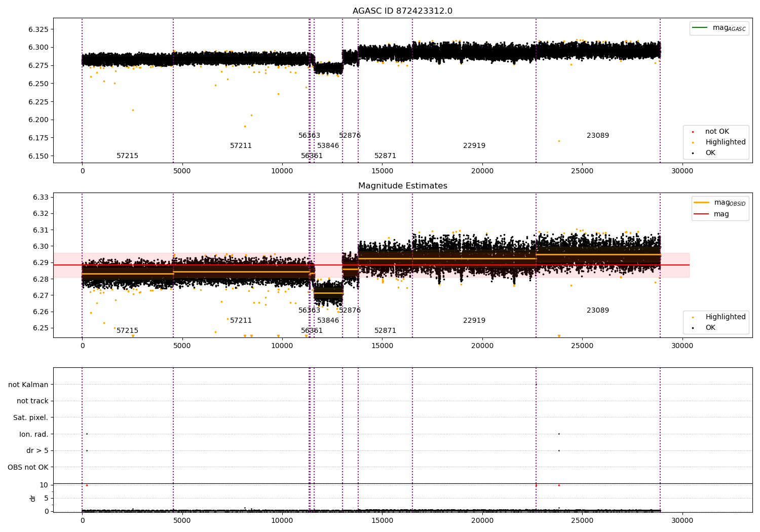Select label 23089 in the Magnitude Estimates plot
The image size is (760, 532).
(x=598, y=311)
